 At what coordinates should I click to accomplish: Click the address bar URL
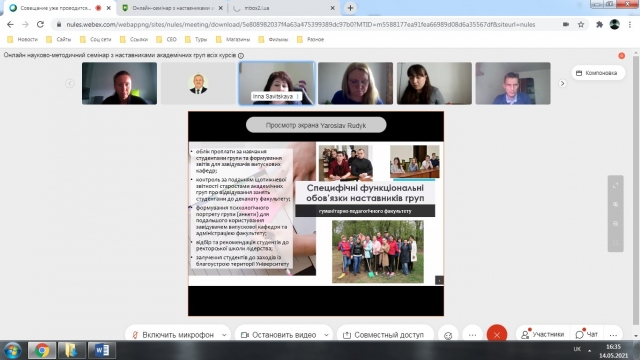tap(300, 24)
